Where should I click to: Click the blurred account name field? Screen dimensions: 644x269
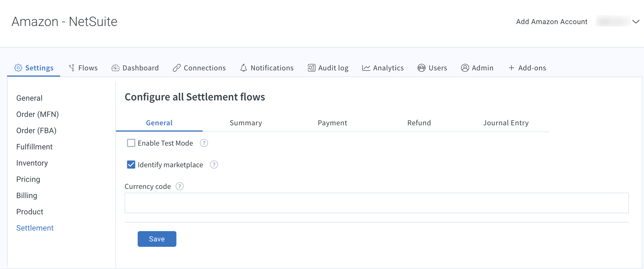(613, 21)
